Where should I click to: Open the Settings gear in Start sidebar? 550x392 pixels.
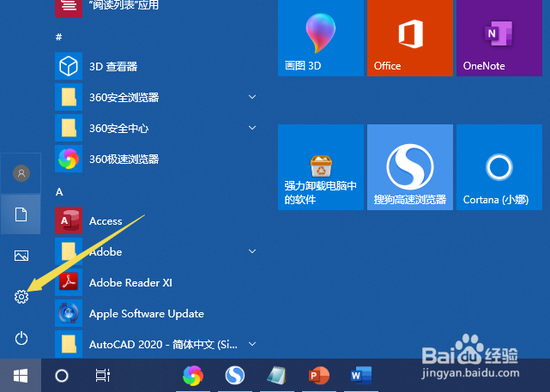tap(21, 297)
